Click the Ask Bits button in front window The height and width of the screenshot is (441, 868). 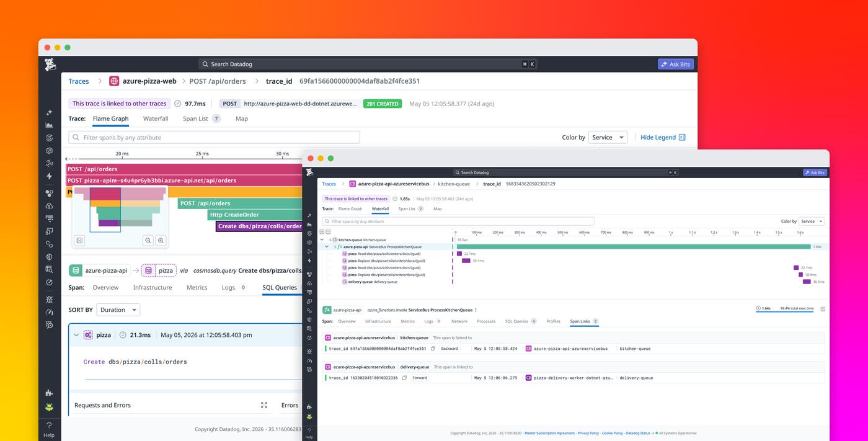coord(815,172)
